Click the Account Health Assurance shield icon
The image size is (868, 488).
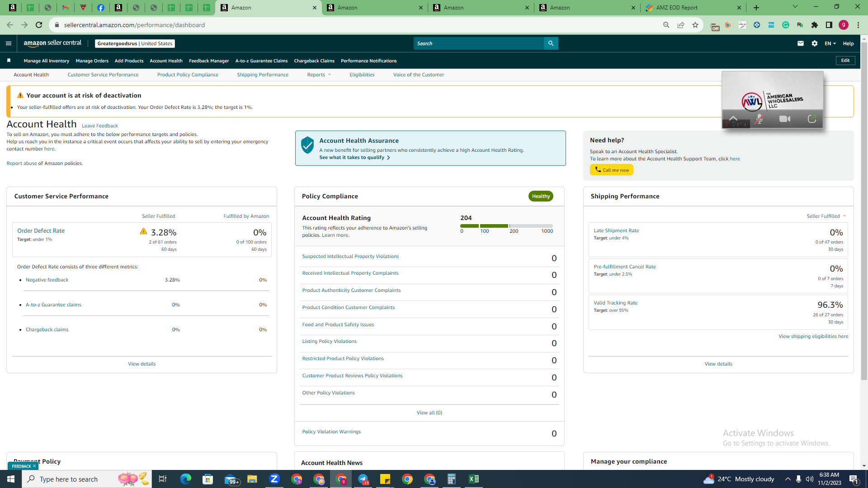click(x=307, y=145)
